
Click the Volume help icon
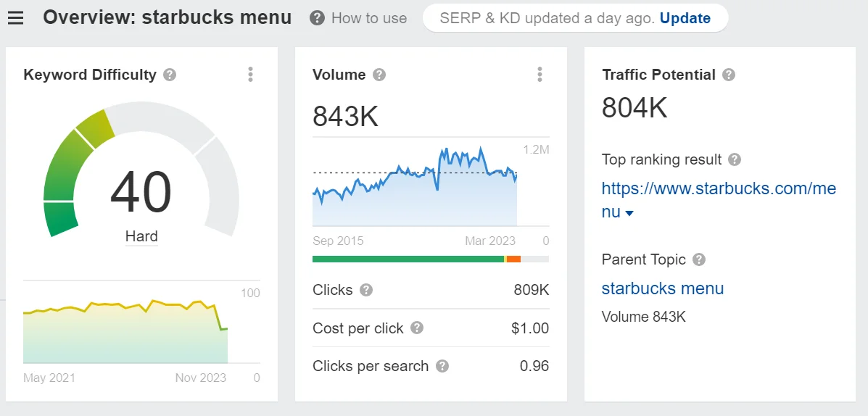[x=379, y=75]
